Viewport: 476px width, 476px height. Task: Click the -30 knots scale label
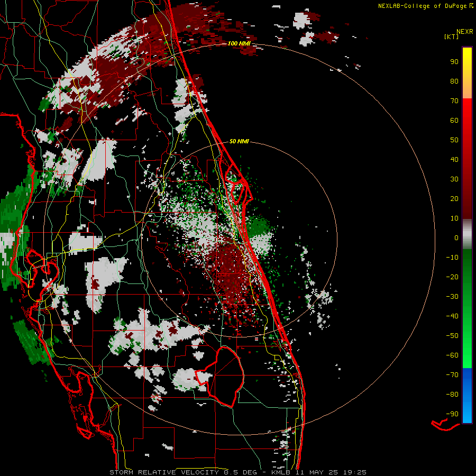point(452,297)
